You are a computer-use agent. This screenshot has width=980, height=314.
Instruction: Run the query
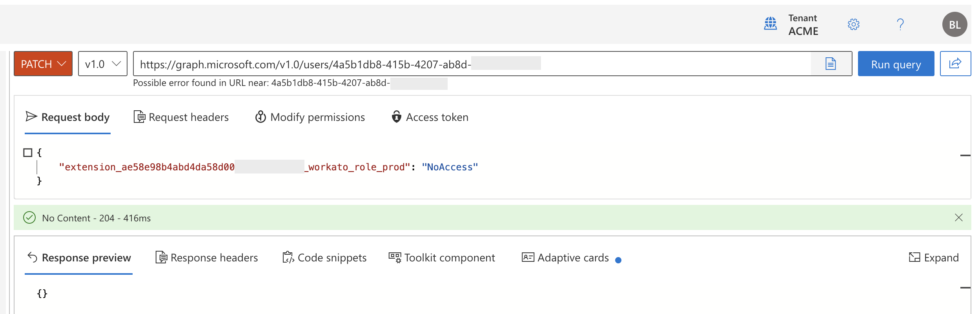[896, 64]
